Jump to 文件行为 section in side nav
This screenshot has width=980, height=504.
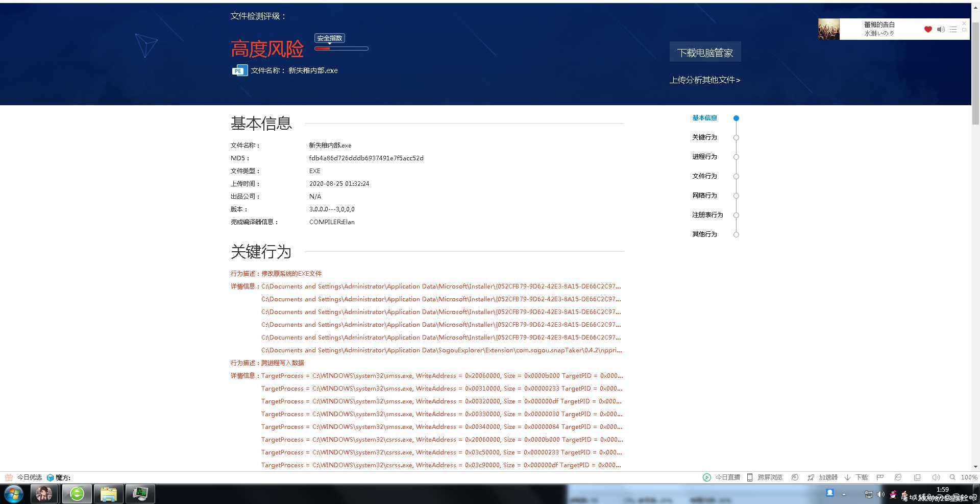click(704, 176)
